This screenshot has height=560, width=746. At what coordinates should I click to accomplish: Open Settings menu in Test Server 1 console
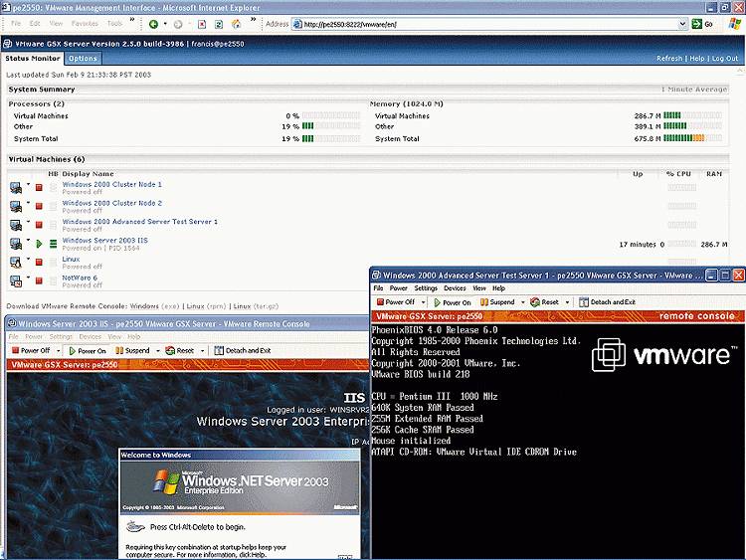tap(426, 288)
